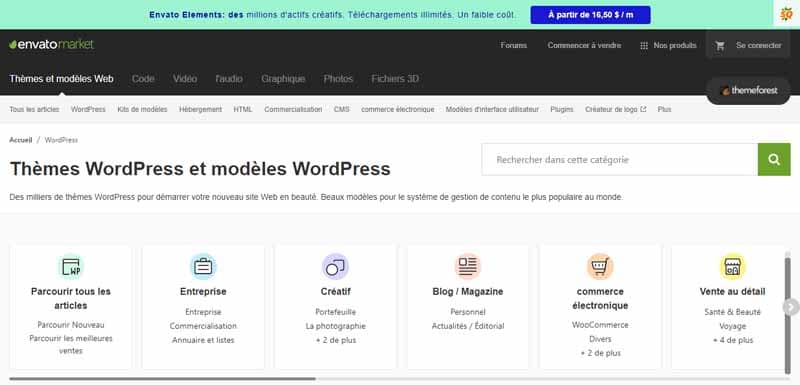Click the next arrow on category carousel
Viewport: 800px width, 385px height.
coord(790,306)
